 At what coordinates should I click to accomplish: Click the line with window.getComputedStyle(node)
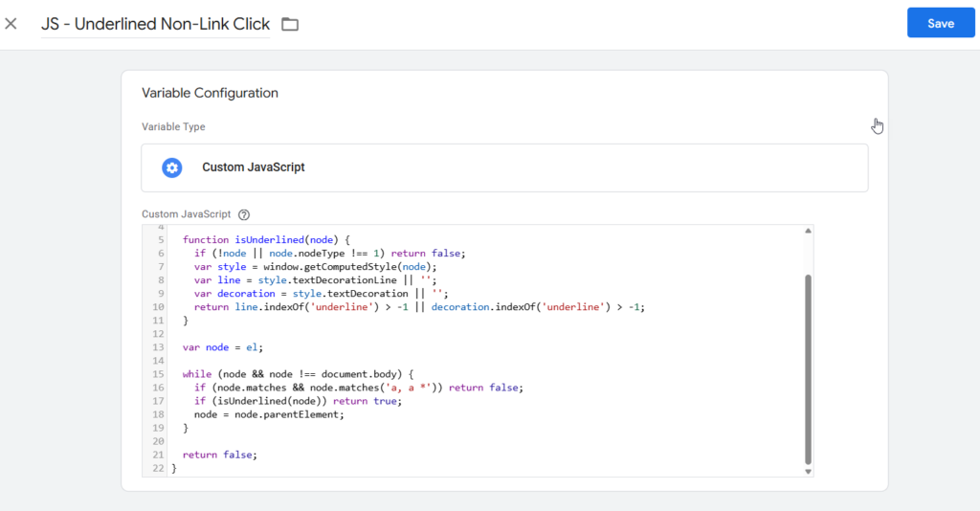pyautogui.click(x=315, y=267)
